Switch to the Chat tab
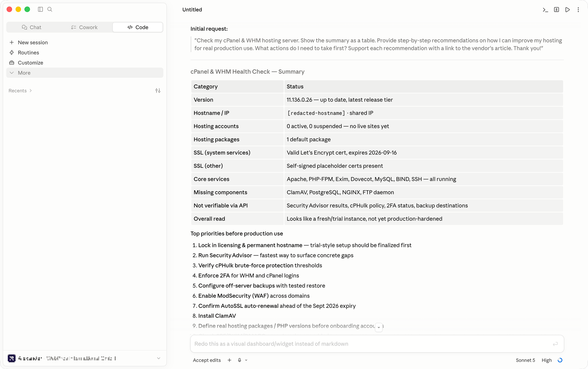Viewport: 588px width, 369px height. (x=32, y=27)
